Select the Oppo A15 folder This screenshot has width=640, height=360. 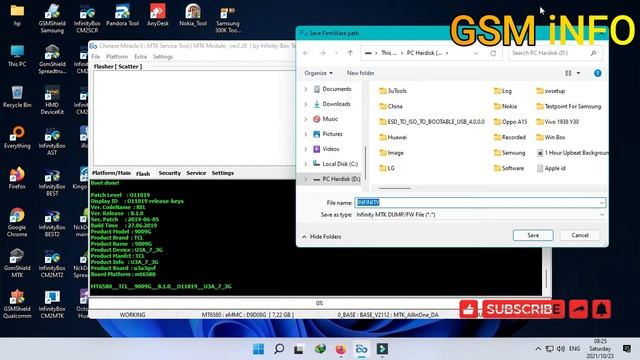(x=510, y=122)
